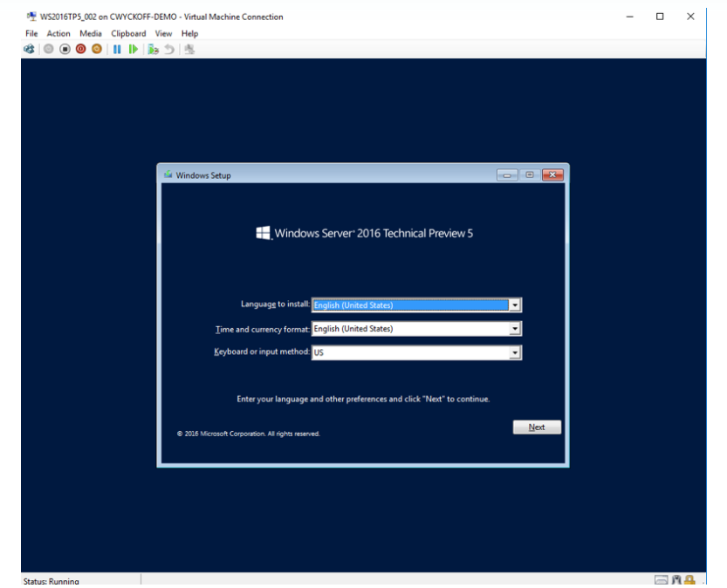Expand the Keyboard or input method dropdown
This screenshot has width=727, height=588.
515,352
